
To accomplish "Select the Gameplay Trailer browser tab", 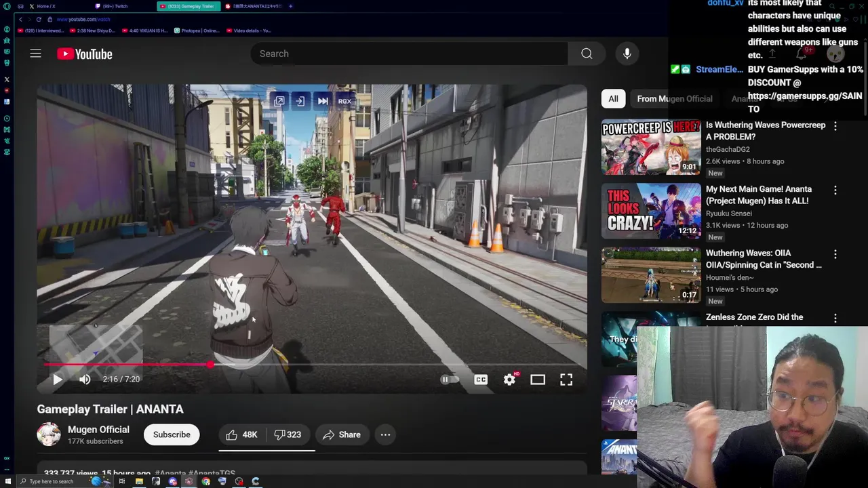I will pos(189,6).
